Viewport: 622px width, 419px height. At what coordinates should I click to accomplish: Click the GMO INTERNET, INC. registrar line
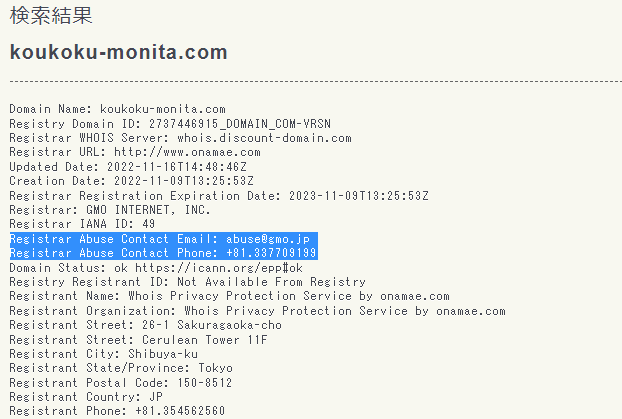point(110,210)
